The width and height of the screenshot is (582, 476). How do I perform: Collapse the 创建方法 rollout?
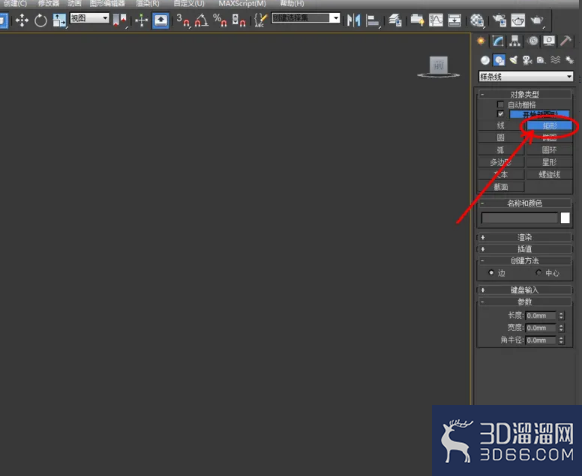click(x=525, y=261)
